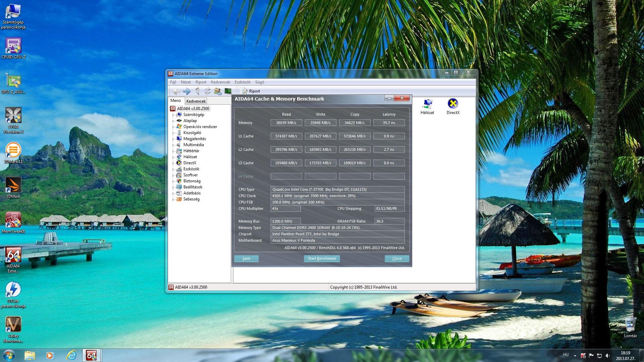This screenshot has height=362, width=644.
Task: Open the Eszközök menu
Action: tap(243, 82)
